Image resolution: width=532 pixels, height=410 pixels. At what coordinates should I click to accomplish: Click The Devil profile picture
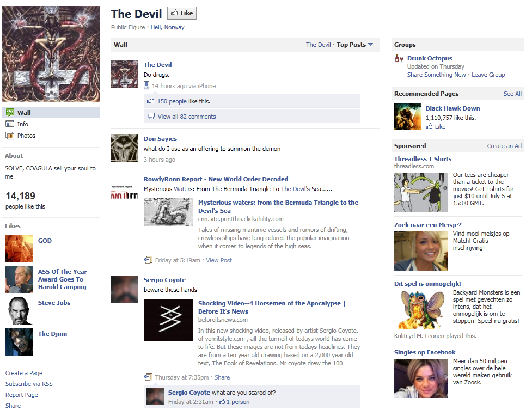(51, 53)
